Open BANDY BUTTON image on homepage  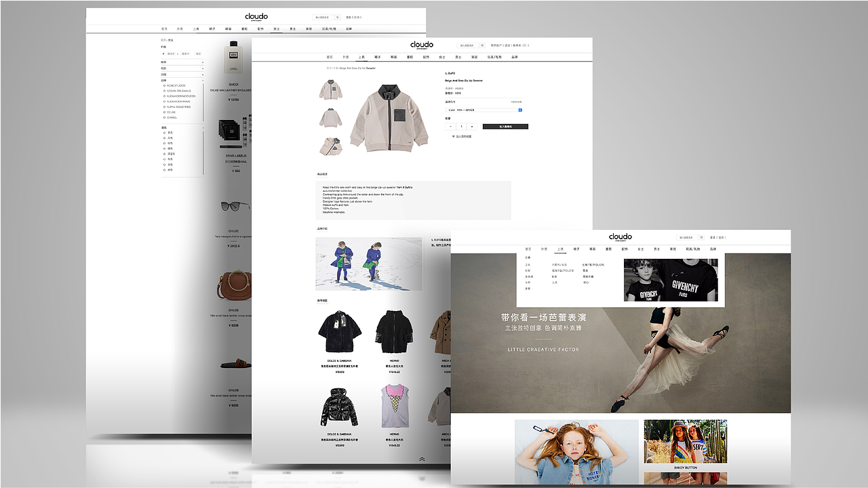pos(685,441)
